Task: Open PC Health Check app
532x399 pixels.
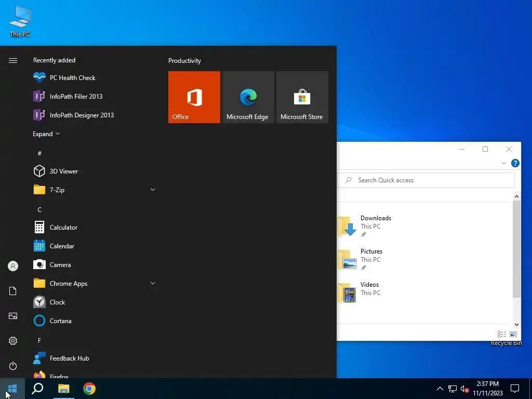Action: click(x=95, y=78)
